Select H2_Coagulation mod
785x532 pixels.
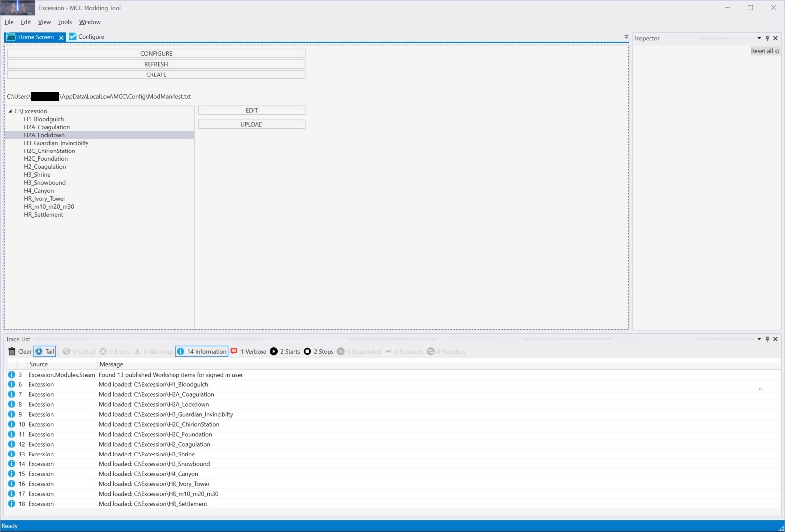click(x=45, y=167)
